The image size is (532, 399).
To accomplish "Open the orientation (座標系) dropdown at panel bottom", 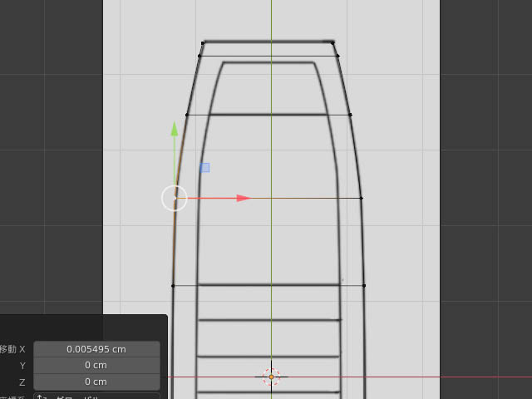I will click(x=96, y=397).
